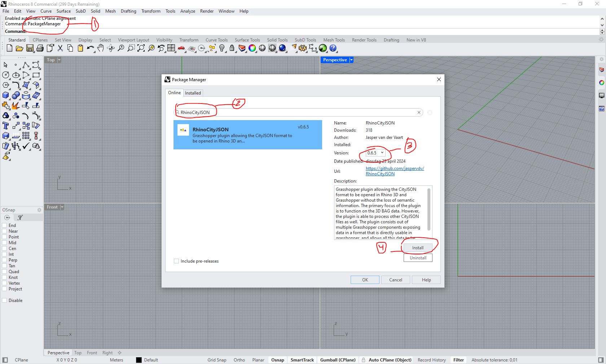Click the black Default layer color swatch

(139, 360)
